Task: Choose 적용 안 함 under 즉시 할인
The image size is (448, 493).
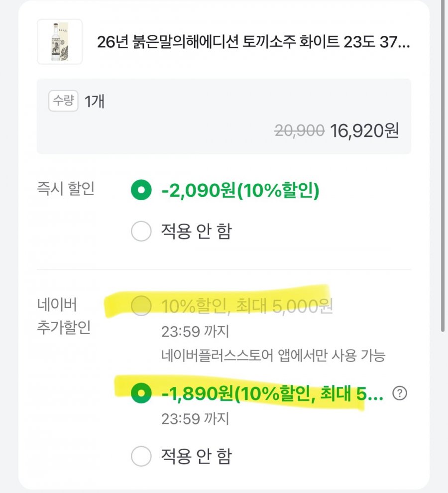Action: coord(141,232)
